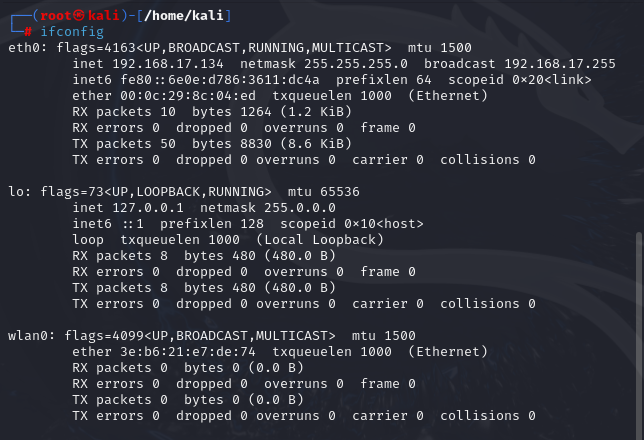Click the wlan0 flags=4099 text
644x440 pixels.
[104, 336]
